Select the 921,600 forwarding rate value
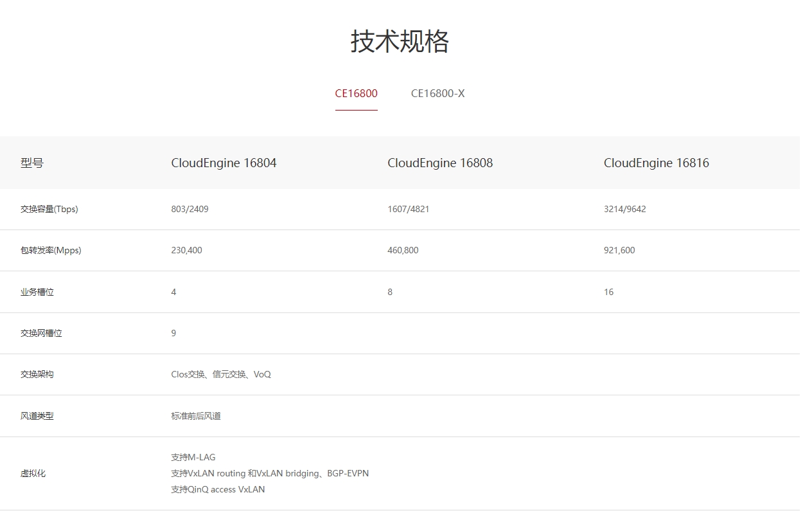The image size is (812, 513). (619, 251)
